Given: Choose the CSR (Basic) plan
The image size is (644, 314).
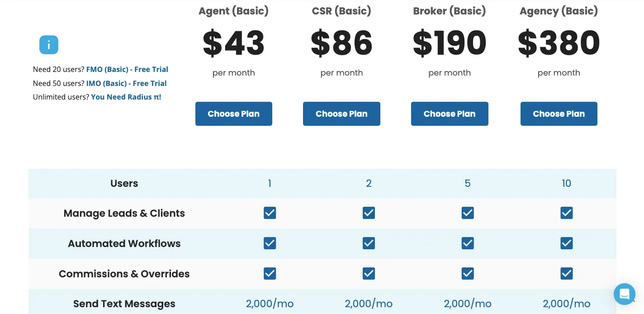Looking at the screenshot, I should 341,114.
